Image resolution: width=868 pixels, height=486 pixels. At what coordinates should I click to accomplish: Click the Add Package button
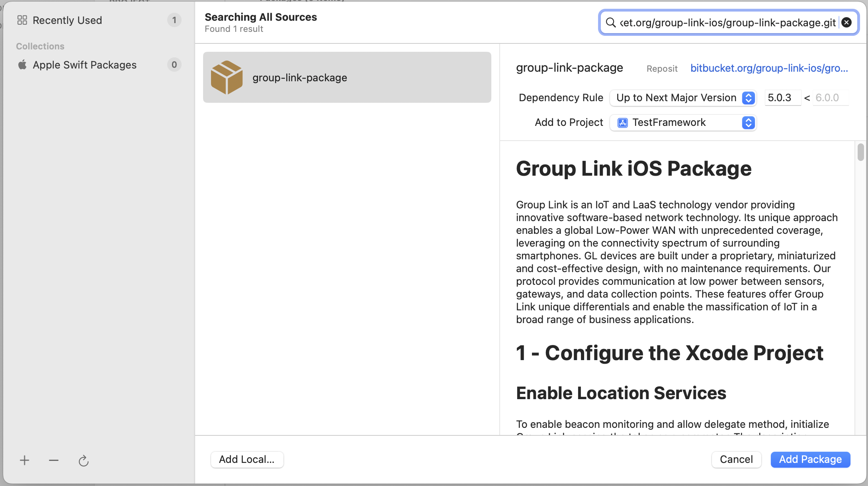point(810,459)
